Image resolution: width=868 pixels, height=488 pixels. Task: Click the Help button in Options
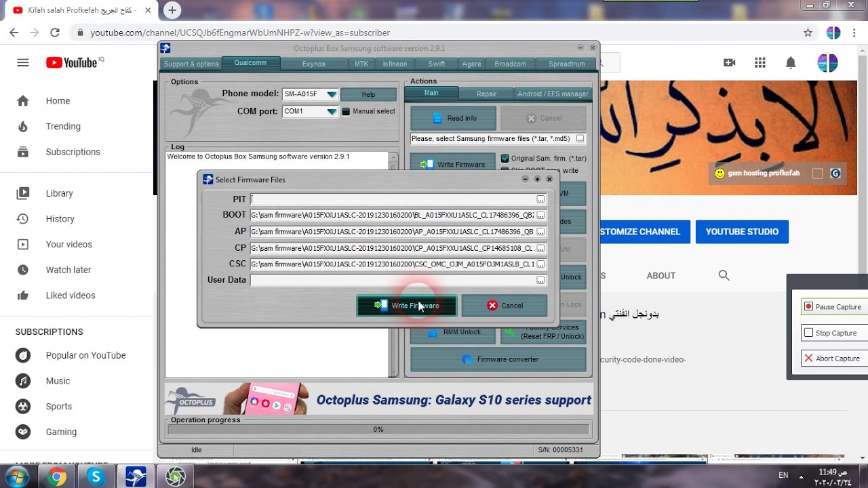click(368, 94)
